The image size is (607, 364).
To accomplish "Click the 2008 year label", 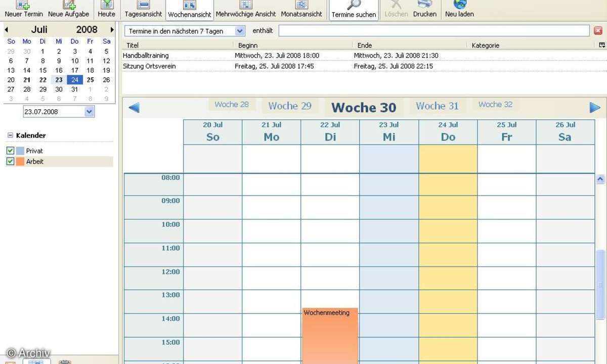I will coord(86,30).
